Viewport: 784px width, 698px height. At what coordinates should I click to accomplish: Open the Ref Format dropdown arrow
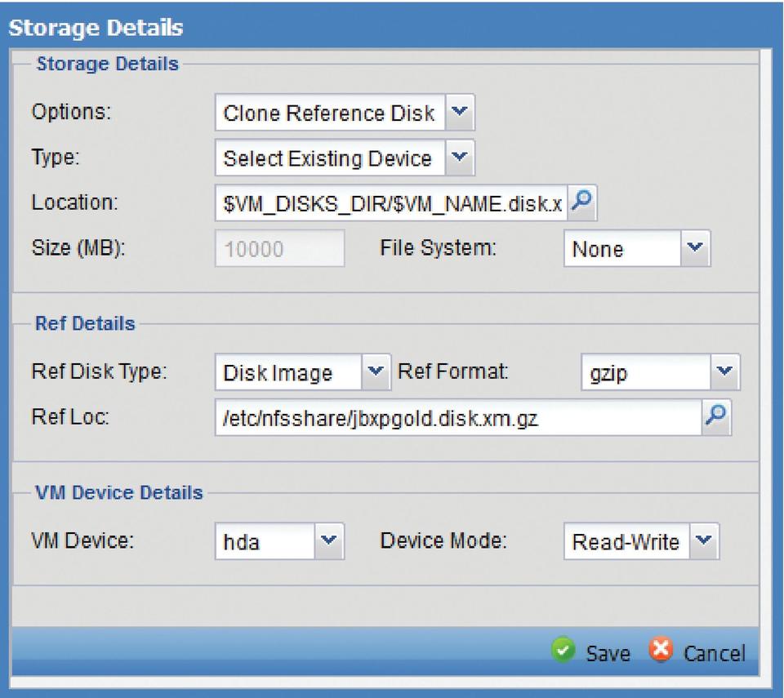tap(724, 372)
